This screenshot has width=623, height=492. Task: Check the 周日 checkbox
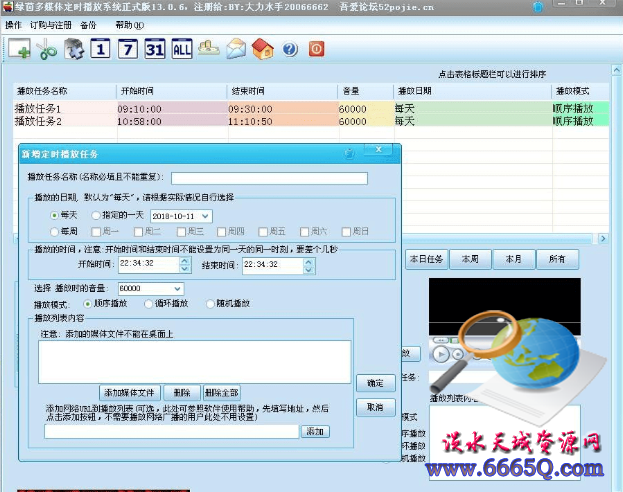click(346, 231)
